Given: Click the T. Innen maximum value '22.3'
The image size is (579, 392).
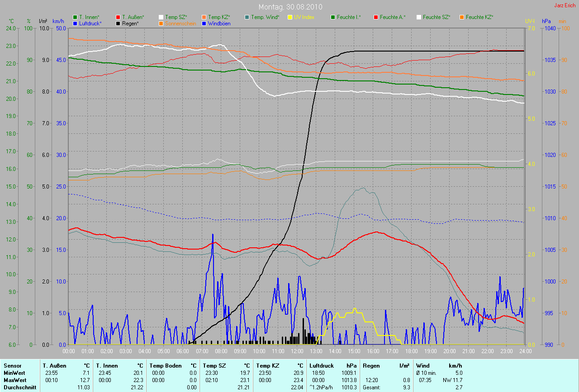Looking at the screenshot, I should point(139,380).
